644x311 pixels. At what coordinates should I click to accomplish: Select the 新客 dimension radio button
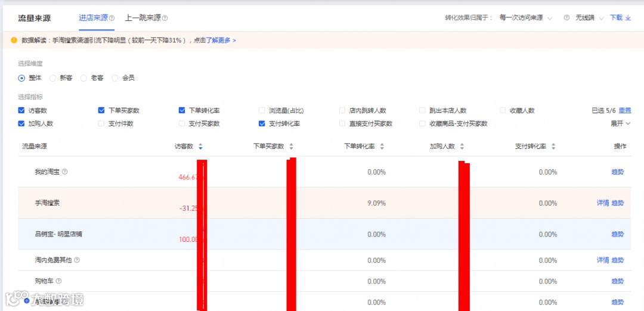52,78
